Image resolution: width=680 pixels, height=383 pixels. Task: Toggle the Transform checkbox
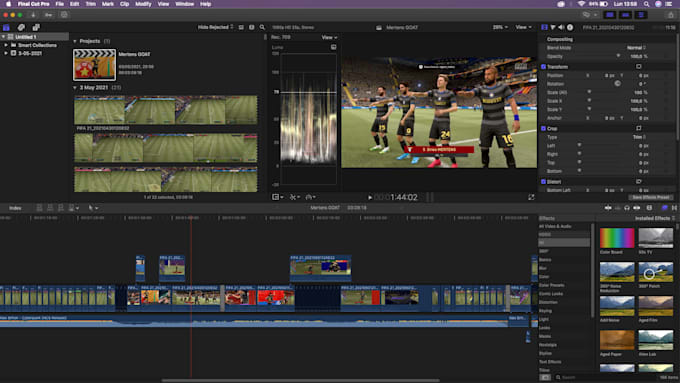[543, 67]
